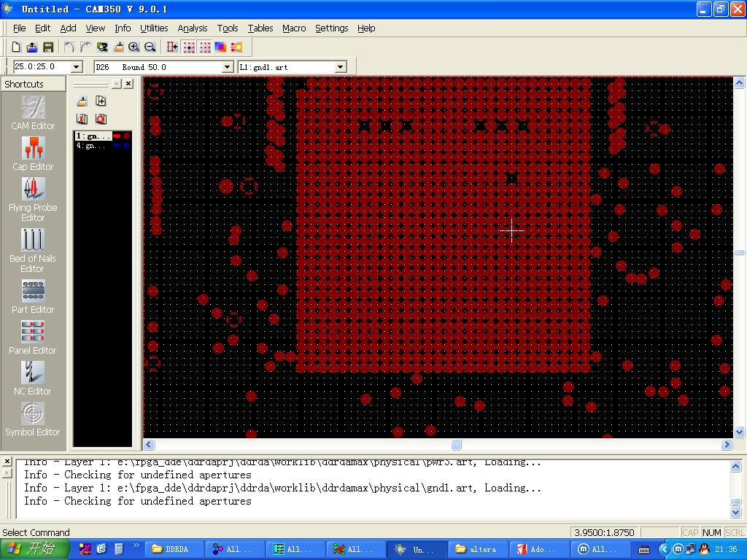Image resolution: width=747 pixels, height=560 pixels.
Task: Click the New file toolbar icon
Action: [x=16, y=47]
